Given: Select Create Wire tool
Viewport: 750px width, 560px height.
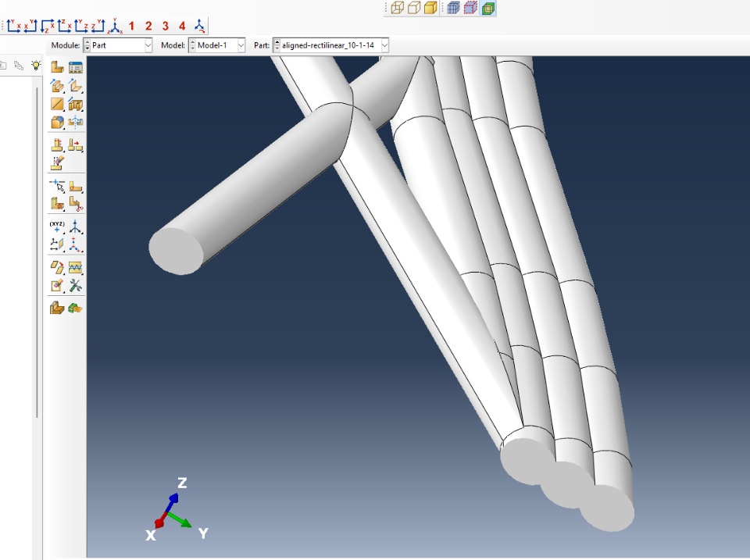Looking at the screenshot, I should (57, 104).
